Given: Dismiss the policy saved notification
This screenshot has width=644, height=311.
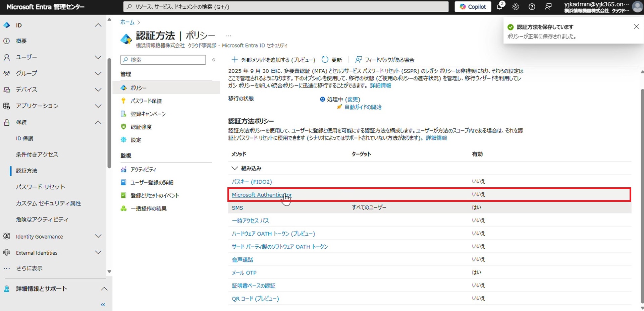Looking at the screenshot, I should pos(636,26).
